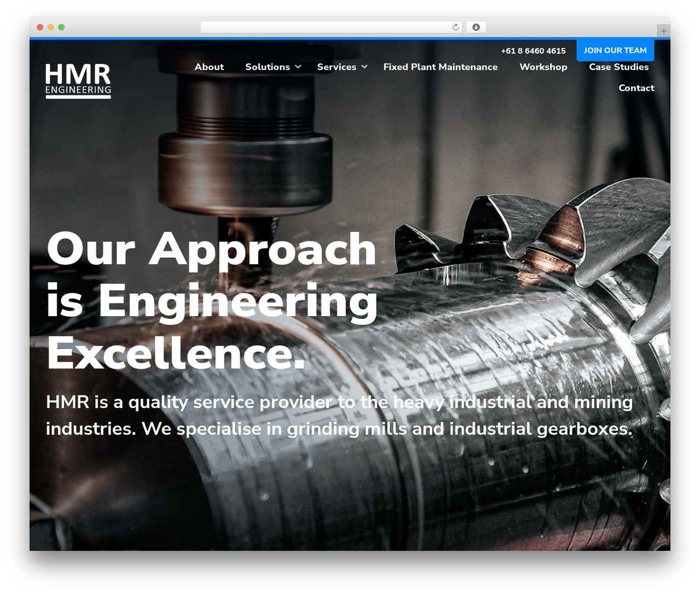Expand the Services dropdown chevron
The image size is (700, 593).
(x=364, y=67)
